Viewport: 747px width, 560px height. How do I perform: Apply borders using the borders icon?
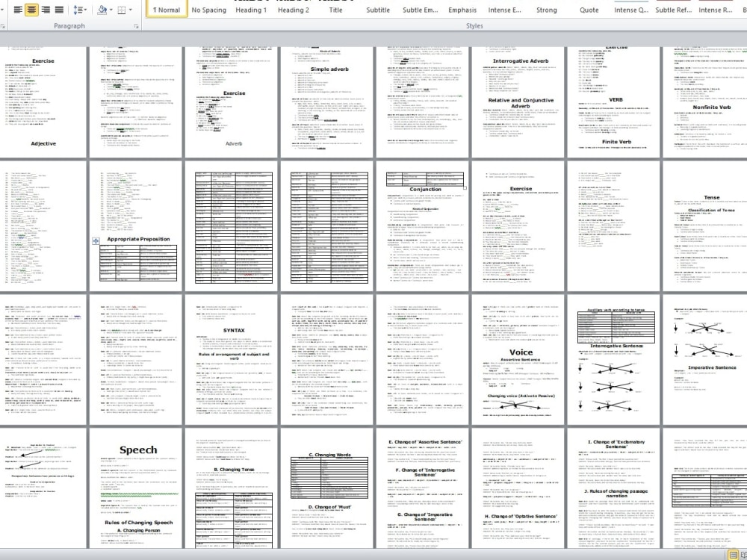122,9
